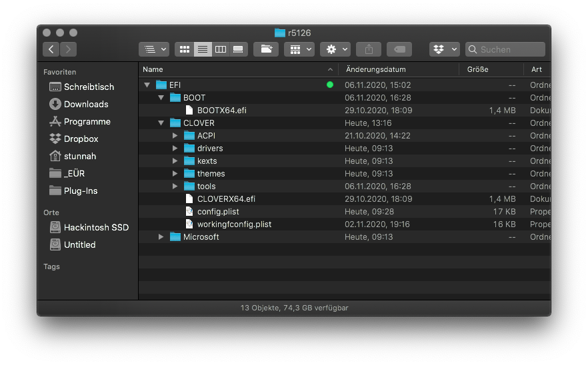Open the group-by arrangement dropdown
Viewport: 588px width, 365px height.
(x=299, y=49)
